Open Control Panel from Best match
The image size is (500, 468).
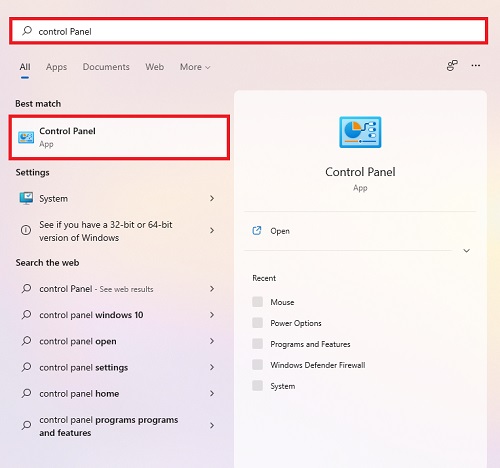coord(119,137)
